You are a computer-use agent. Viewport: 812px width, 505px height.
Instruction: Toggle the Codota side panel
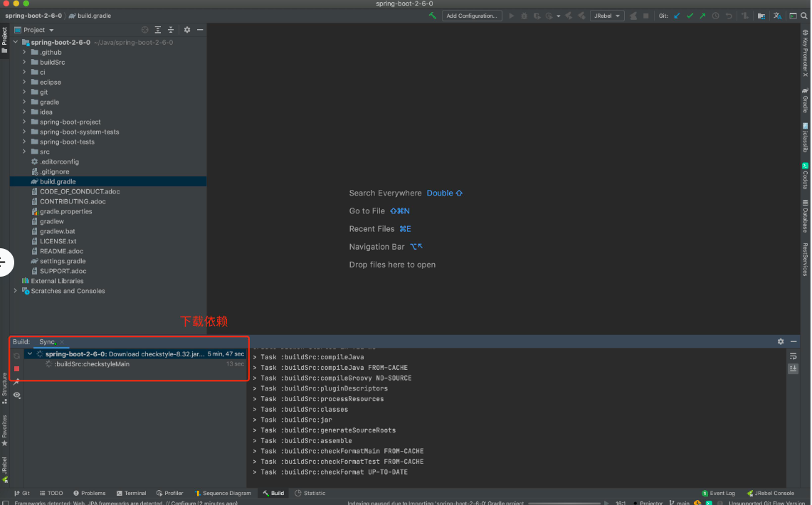click(x=806, y=176)
